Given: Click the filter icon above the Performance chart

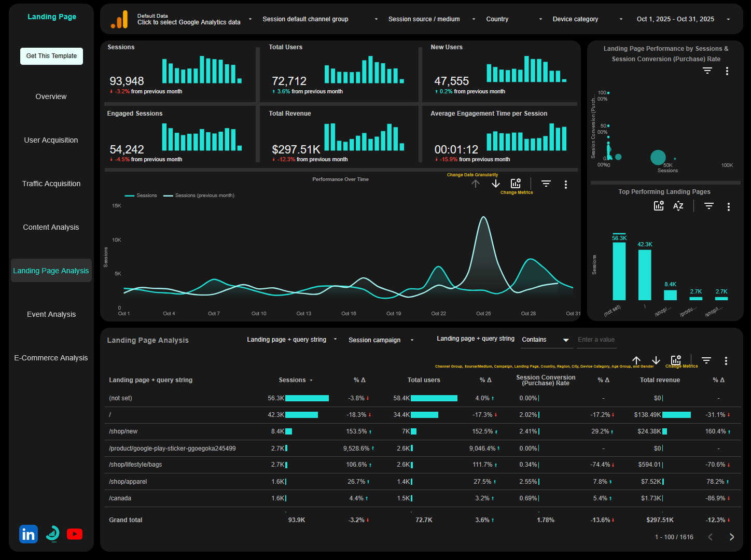Looking at the screenshot, I should (x=546, y=184).
